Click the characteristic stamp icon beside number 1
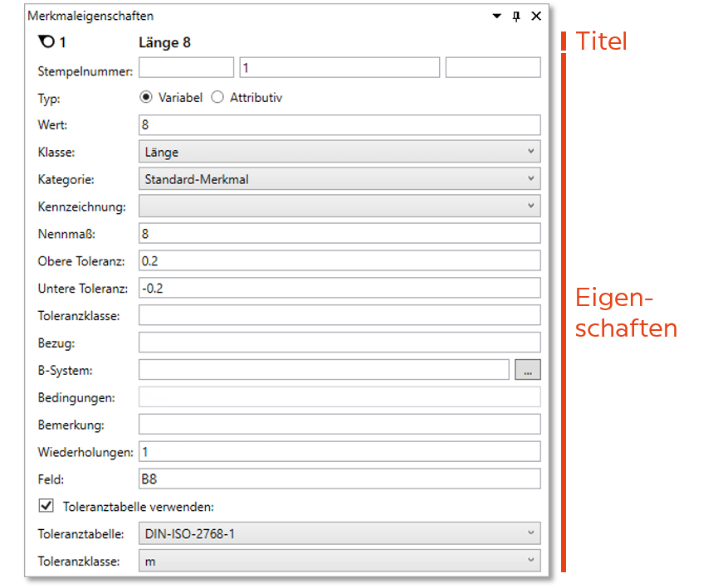 [46, 42]
